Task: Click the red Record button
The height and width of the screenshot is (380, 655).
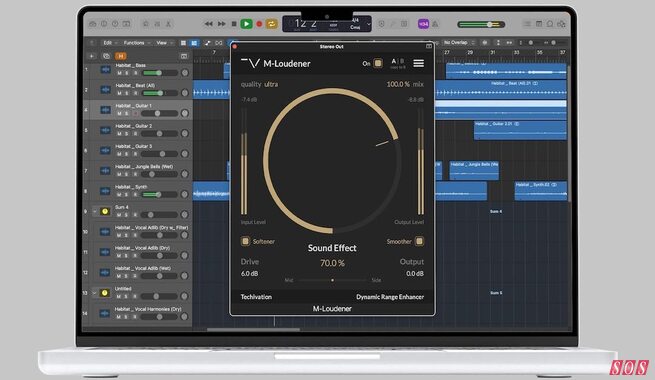Action: pos(259,24)
